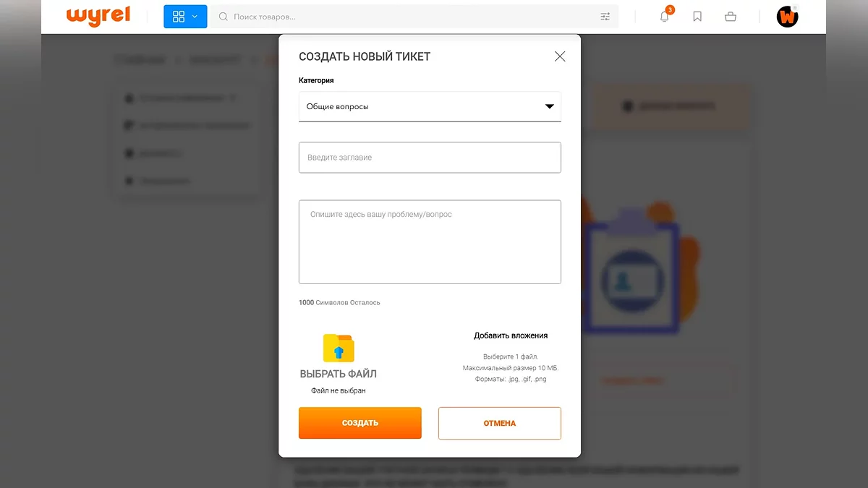Click the Добавить вложения heading

pos(511,335)
